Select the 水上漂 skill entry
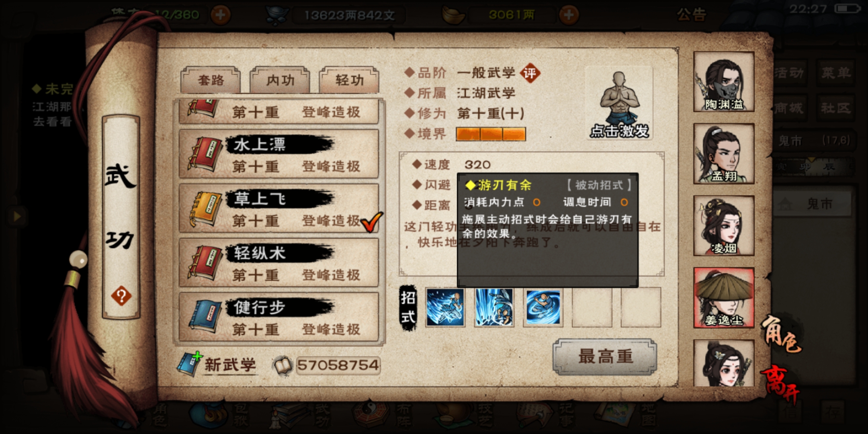The image size is (868, 434). [x=278, y=154]
